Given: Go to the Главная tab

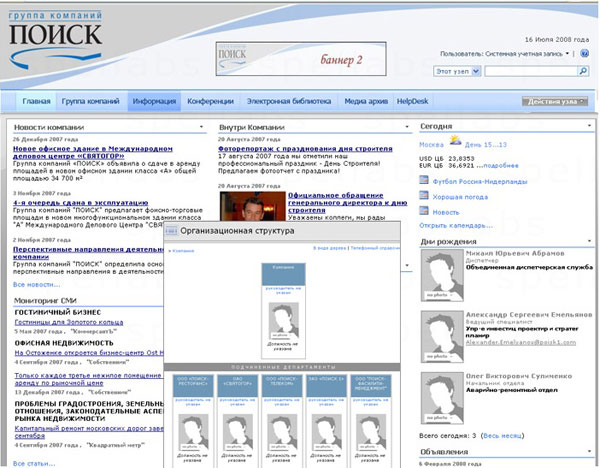Looking at the screenshot, I should 36,101.
